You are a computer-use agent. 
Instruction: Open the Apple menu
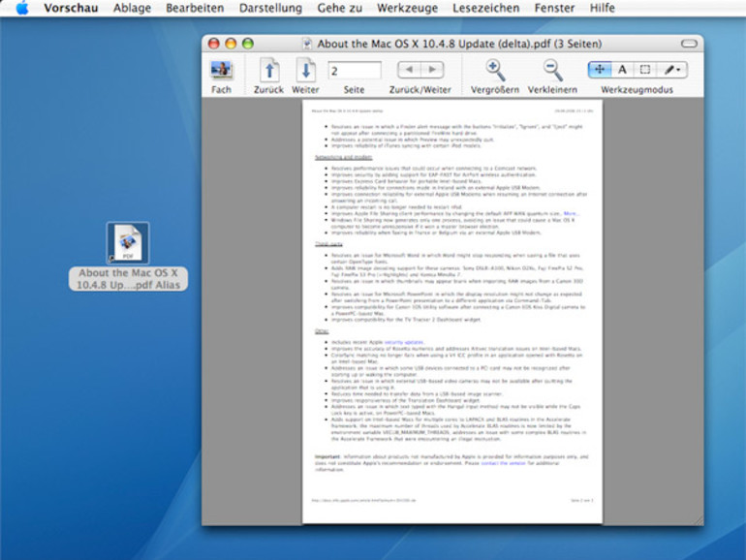[22, 8]
